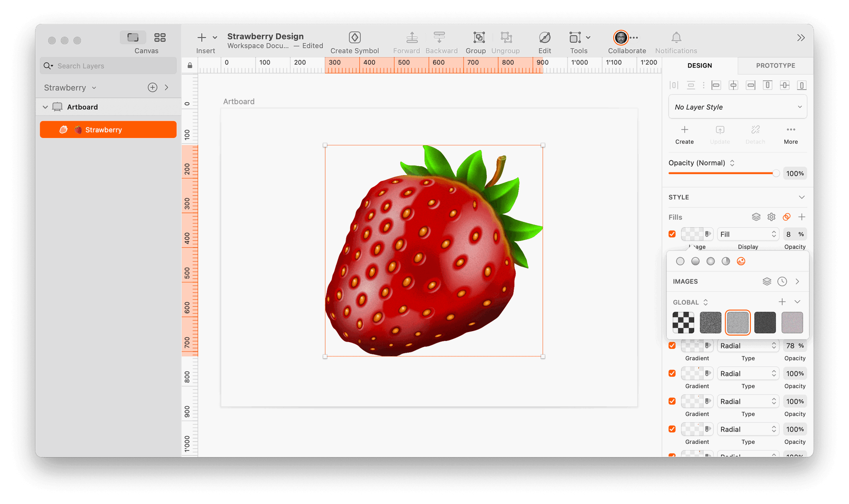Screen dimensions: 849x504
Task: Open the Tools icon
Action: 575,38
